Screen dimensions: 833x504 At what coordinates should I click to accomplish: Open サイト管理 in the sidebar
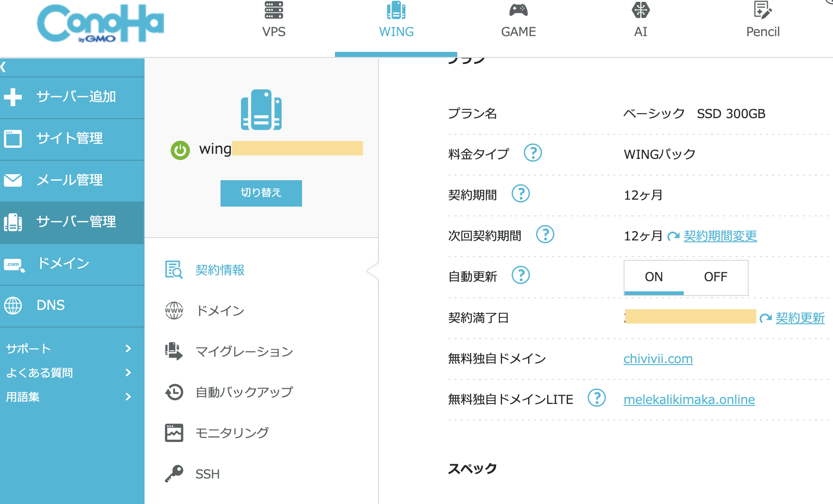point(72,139)
